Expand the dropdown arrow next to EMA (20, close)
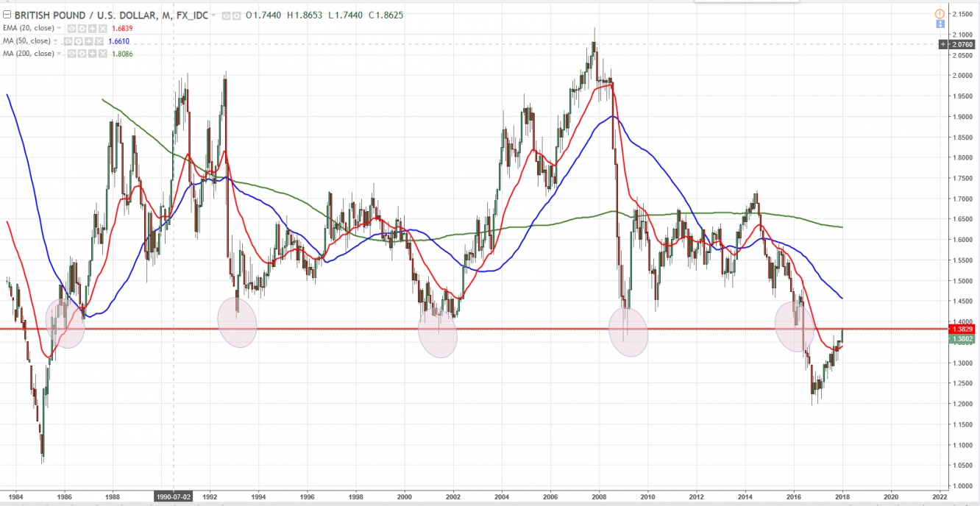Image resolution: width=980 pixels, height=506 pixels. [x=59, y=29]
